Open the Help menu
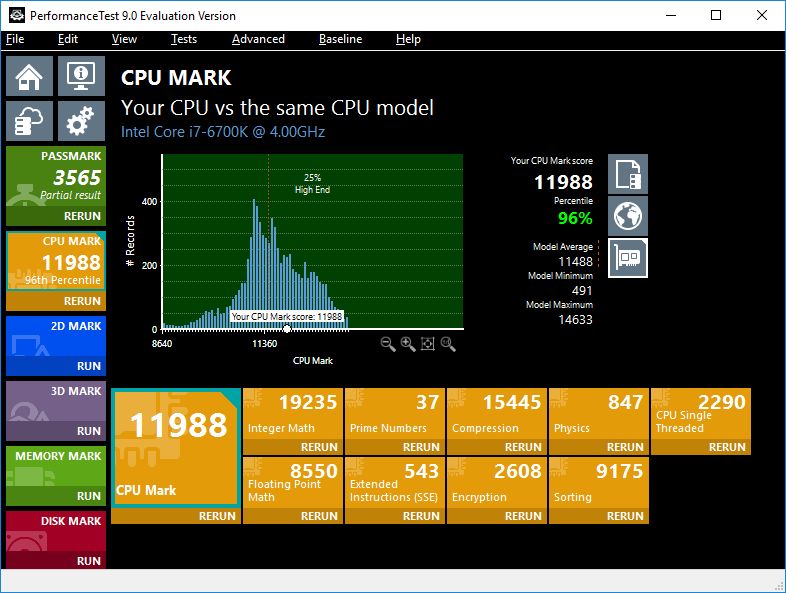This screenshot has height=593, width=786. click(408, 39)
